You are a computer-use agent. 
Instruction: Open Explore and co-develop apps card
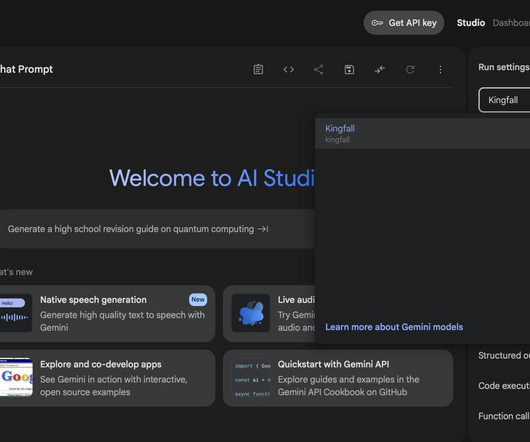pyautogui.click(x=107, y=378)
